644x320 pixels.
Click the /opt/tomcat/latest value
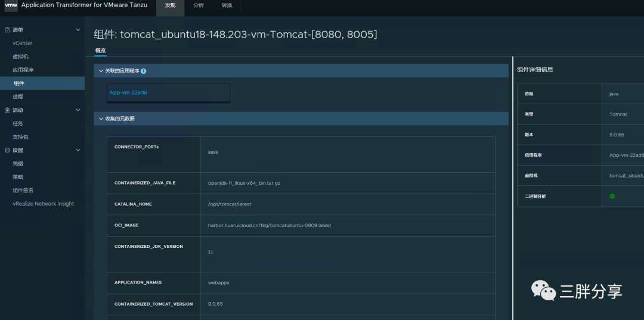230,204
